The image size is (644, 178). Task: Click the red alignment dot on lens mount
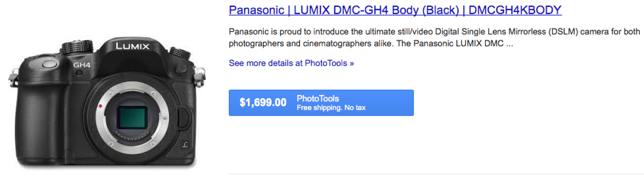click(x=100, y=106)
